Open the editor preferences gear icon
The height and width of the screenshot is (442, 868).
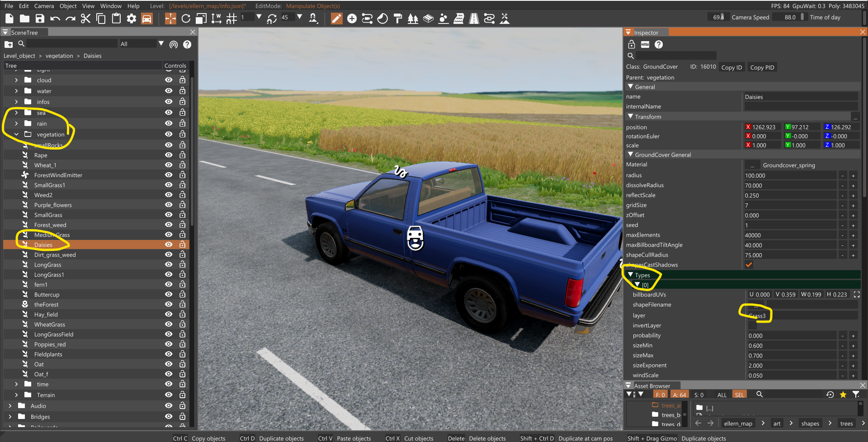click(132, 19)
